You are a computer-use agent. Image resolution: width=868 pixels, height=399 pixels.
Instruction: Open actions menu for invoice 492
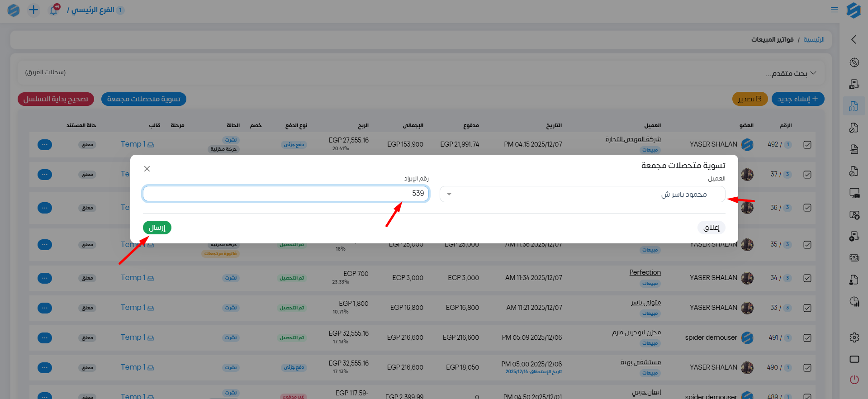(x=44, y=145)
